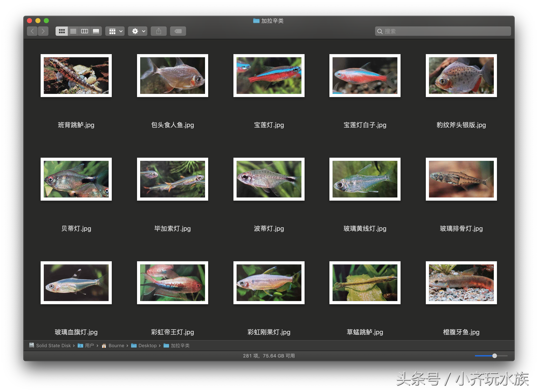Switch to gallery view
This screenshot has width=538, height=392.
96,31
